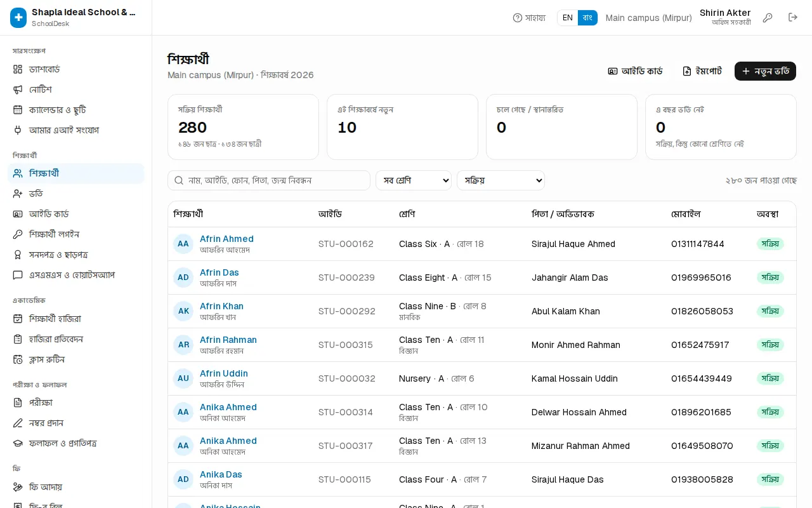This screenshot has width=812, height=508.
Task: Click the SchoolDesk plus logo icon
Action: click(x=18, y=18)
